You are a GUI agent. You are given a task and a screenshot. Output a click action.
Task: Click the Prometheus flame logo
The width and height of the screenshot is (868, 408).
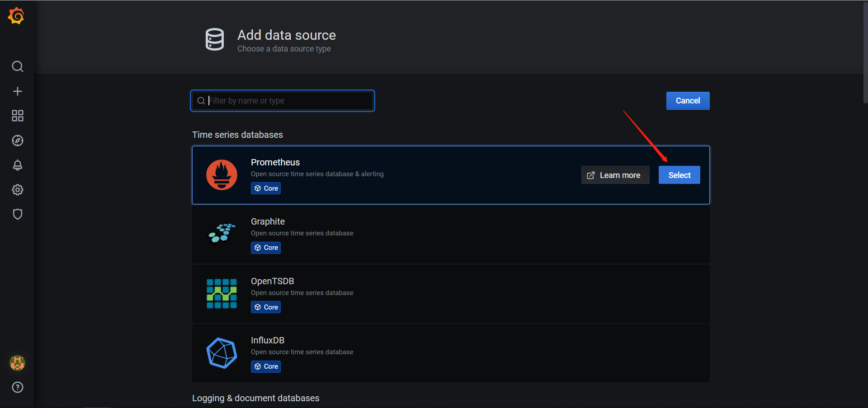(222, 175)
